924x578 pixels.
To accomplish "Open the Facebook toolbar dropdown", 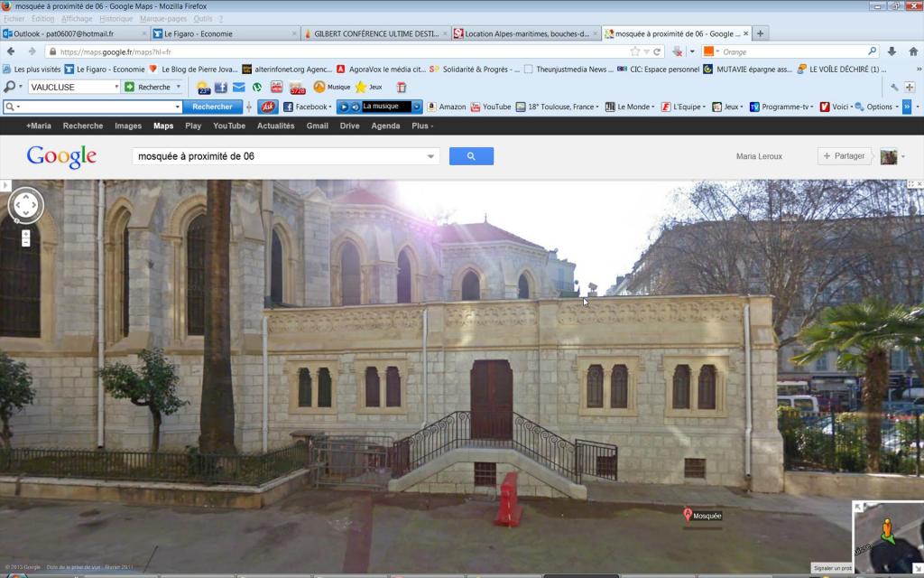I will 331,107.
